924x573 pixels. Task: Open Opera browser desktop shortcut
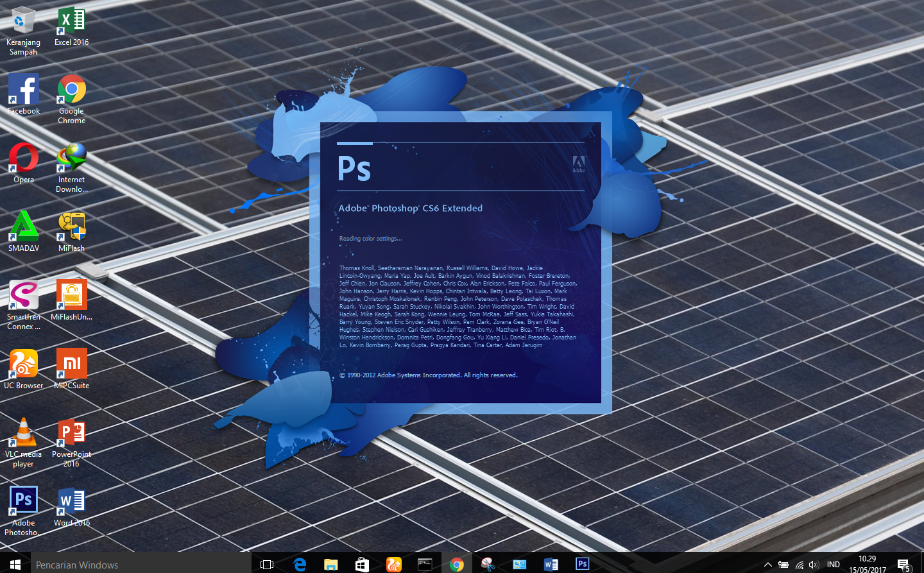(x=23, y=163)
